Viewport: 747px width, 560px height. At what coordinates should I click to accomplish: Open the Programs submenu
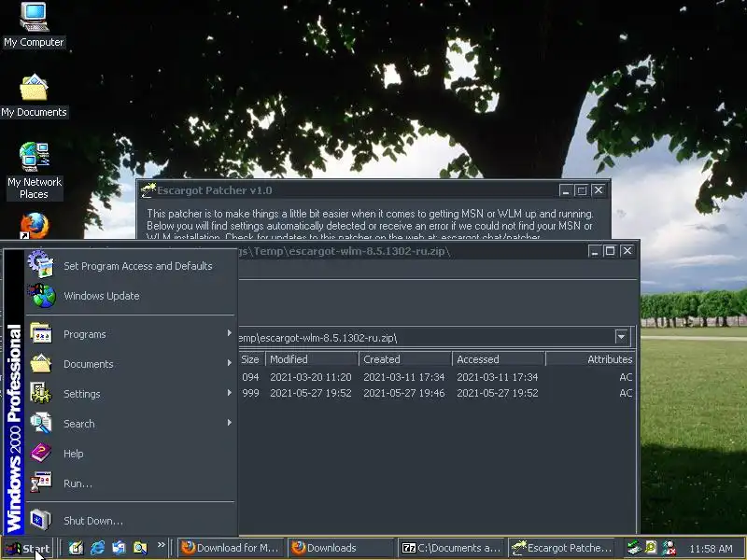point(131,334)
